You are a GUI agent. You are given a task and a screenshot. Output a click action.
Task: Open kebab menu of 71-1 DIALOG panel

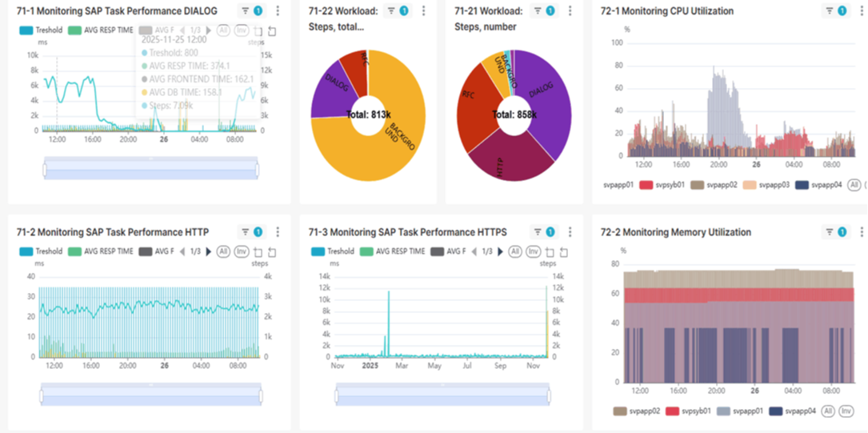(x=278, y=10)
